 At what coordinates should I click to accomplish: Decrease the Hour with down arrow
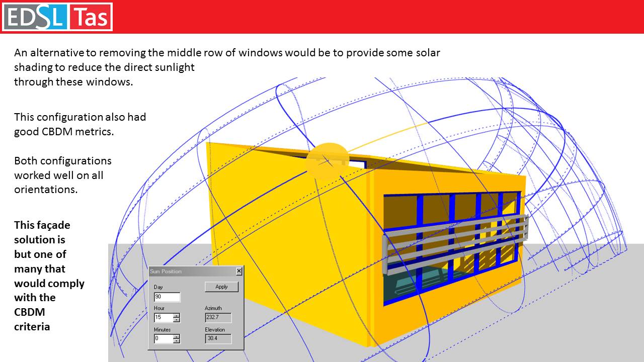[x=176, y=320]
